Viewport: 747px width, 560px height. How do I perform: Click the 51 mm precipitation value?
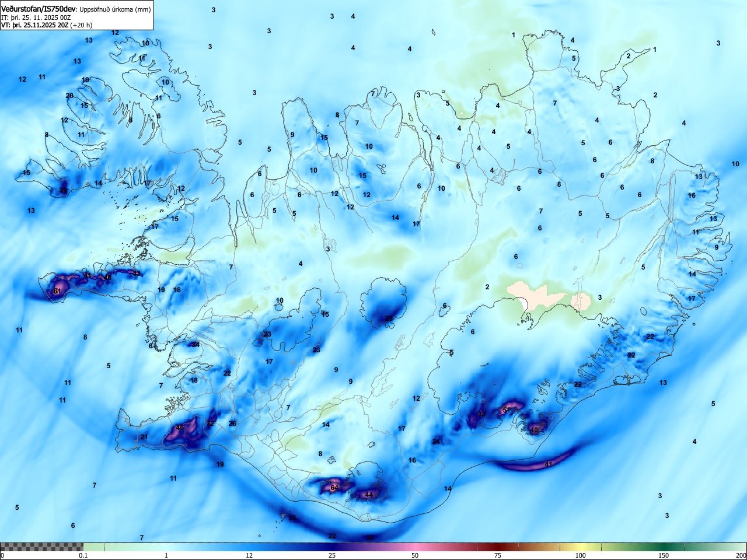[507, 411]
